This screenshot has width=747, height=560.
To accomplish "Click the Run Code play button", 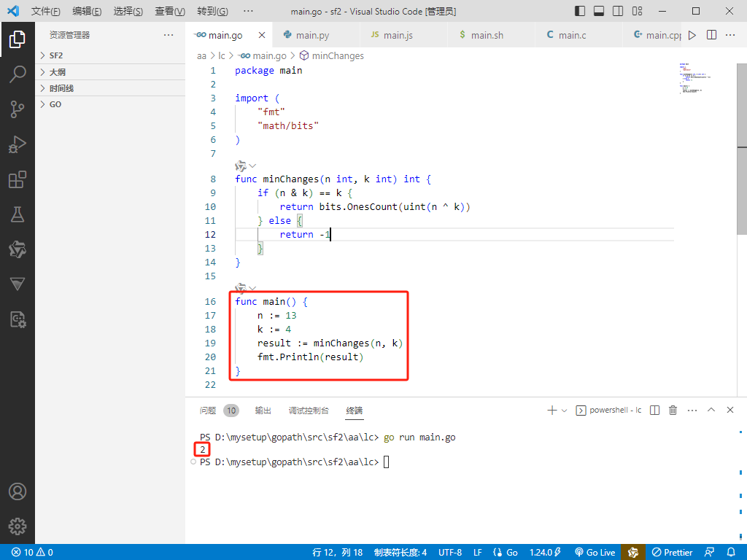I will coord(692,35).
